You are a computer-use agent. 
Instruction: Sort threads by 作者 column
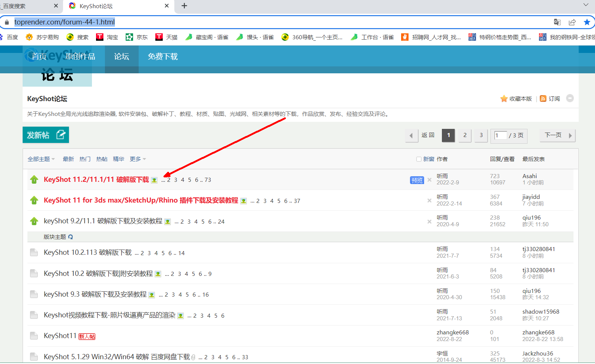tap(442, 159)
